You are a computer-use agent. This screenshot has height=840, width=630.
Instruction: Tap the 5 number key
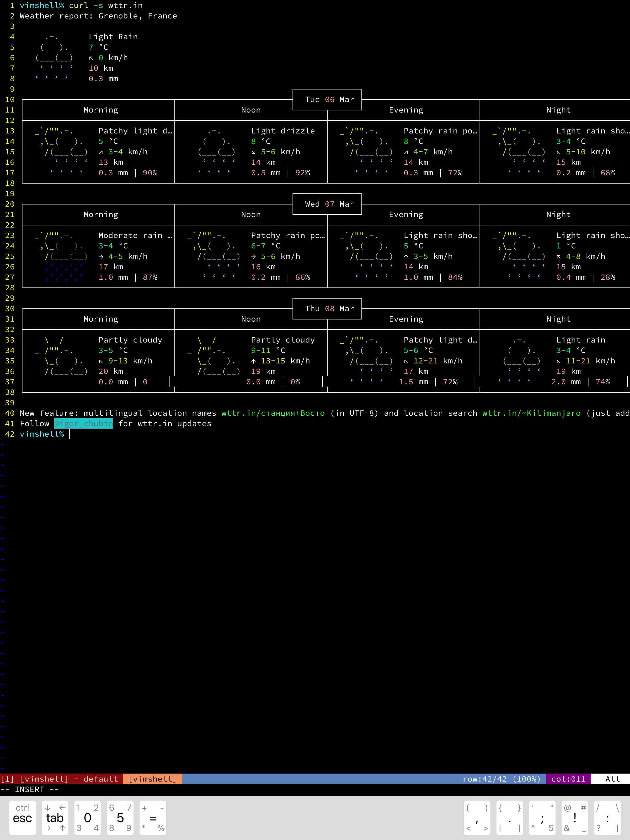(x=120, y=818)
